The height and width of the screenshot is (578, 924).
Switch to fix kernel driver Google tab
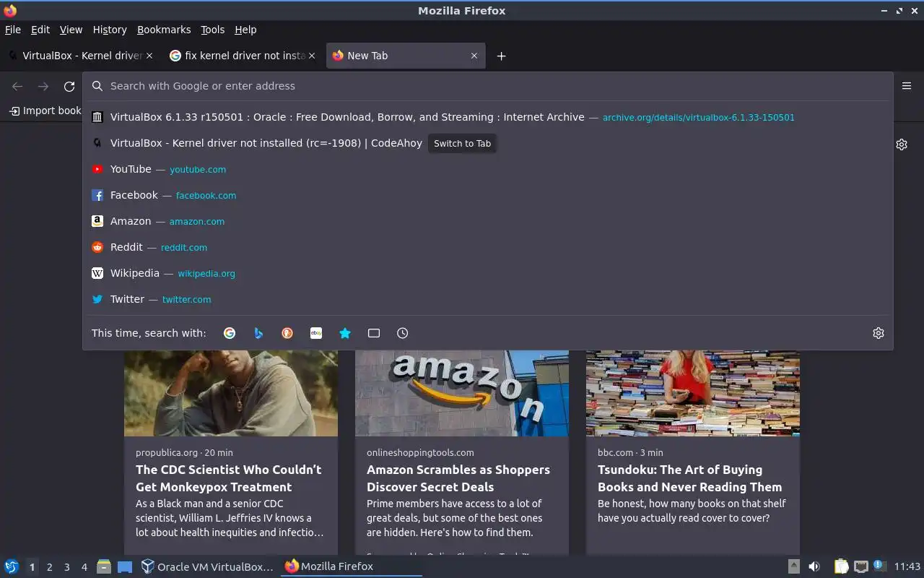point(243,56)
